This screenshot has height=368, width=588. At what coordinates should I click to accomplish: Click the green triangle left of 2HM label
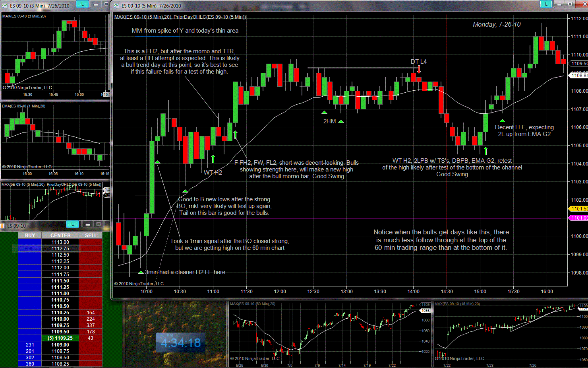[x=324, y=113]
